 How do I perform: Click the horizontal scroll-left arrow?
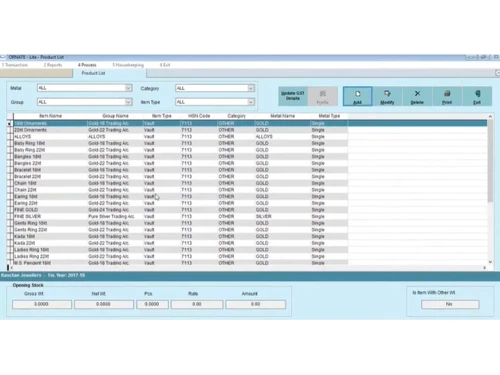tap(12, 268)
